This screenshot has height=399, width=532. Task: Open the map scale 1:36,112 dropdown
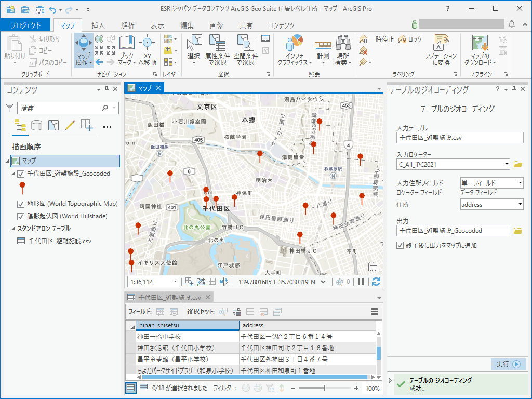tap(176, 282)
